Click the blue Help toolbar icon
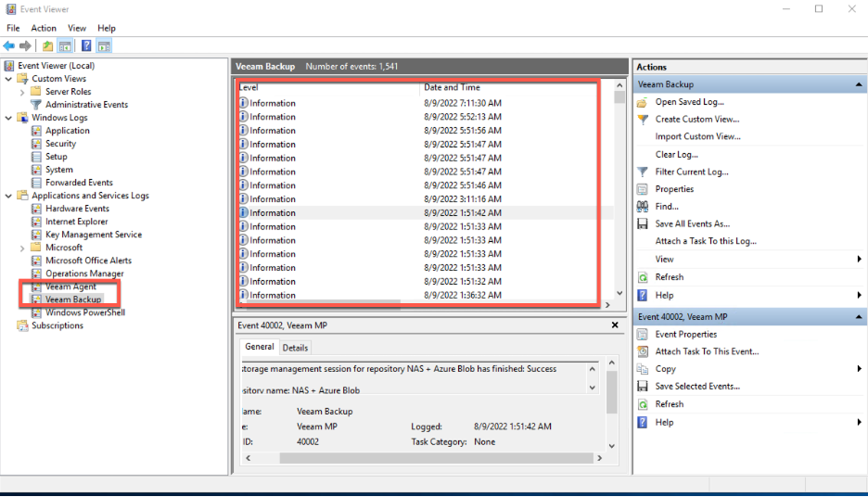Screen dimensions: 868x497 pyautogui.click(x=86, y=46)
